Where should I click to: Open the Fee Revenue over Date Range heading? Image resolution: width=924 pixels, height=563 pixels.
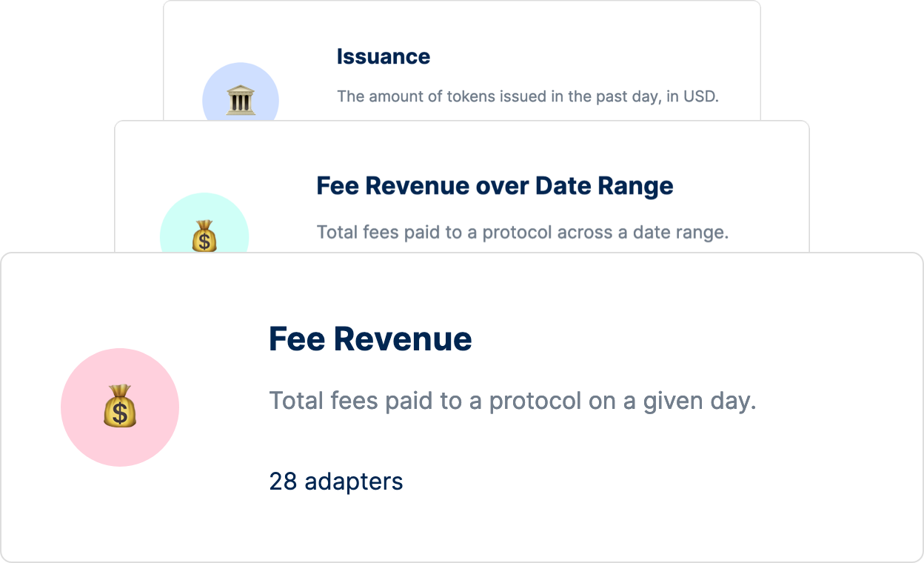point(495,186)
